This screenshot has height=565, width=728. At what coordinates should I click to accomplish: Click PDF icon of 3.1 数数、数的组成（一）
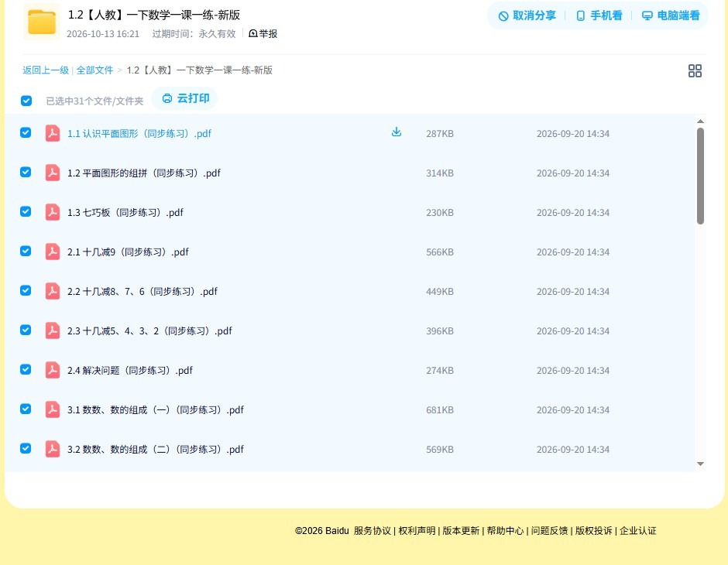pos(53,409)
